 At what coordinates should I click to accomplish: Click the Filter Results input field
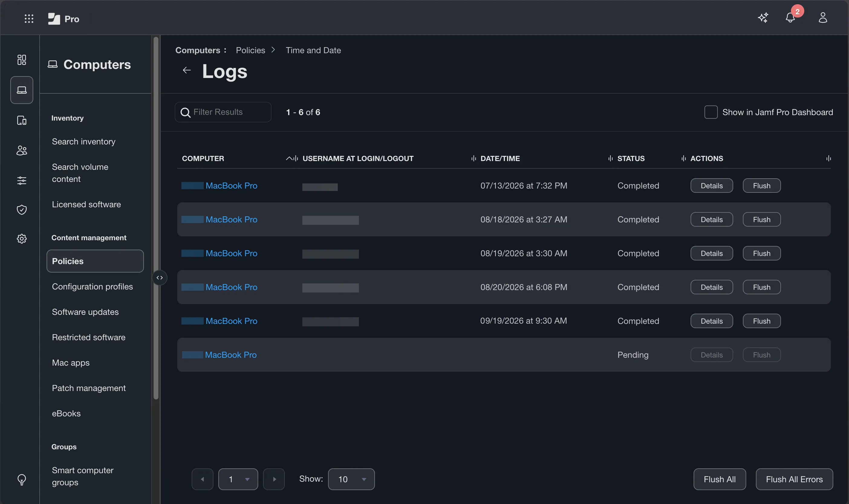pos(223,112)
